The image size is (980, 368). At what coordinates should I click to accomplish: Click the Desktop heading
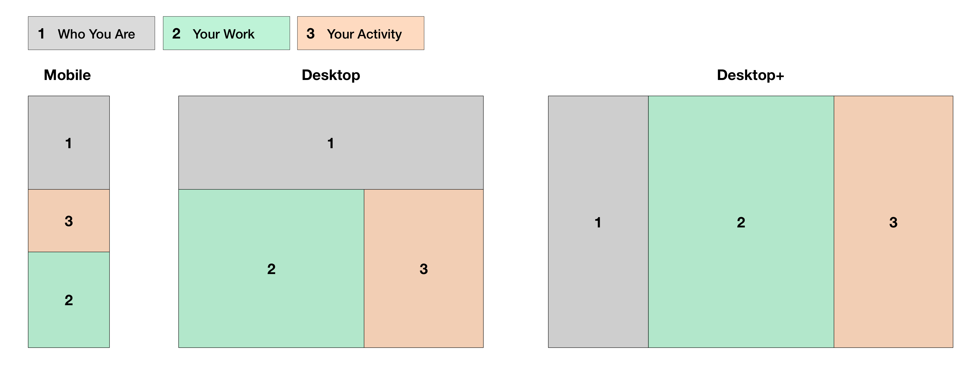tap(331, 75)
